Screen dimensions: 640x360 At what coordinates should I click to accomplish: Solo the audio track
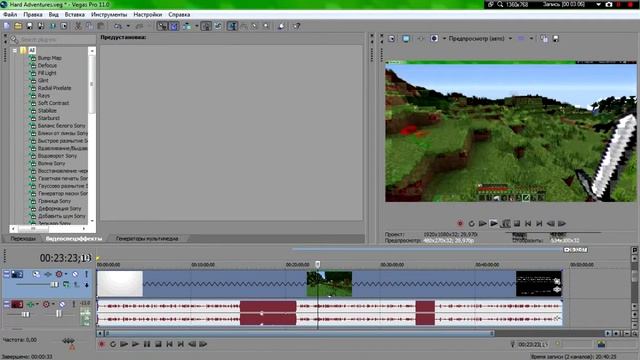pos(74,304)
